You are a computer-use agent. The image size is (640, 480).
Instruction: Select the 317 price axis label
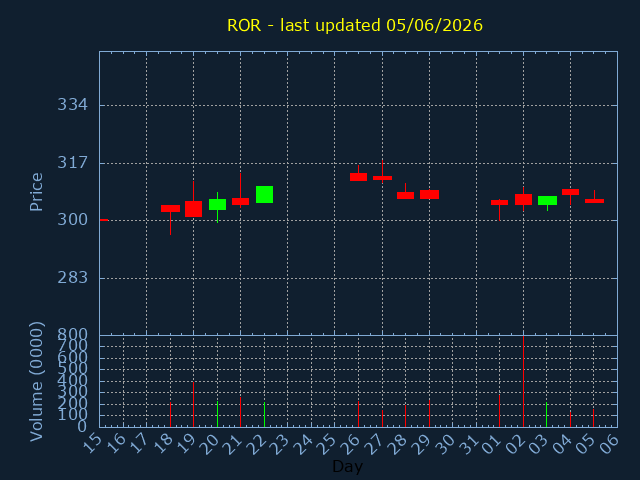click(x=72, y=163)
